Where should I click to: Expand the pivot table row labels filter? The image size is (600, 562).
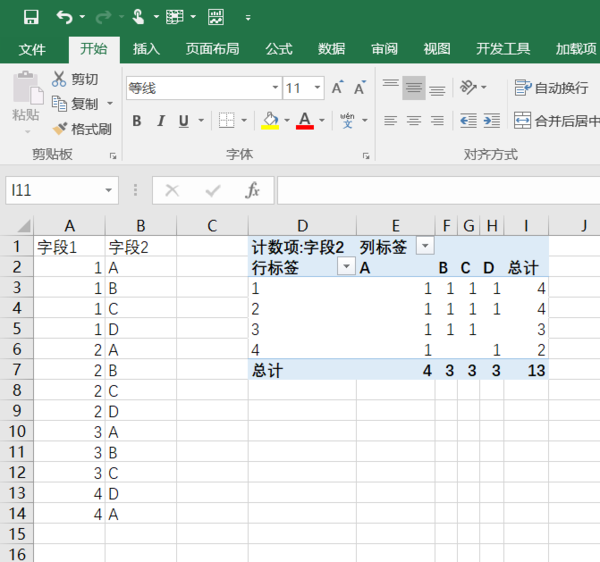click(x=346, y=267)
